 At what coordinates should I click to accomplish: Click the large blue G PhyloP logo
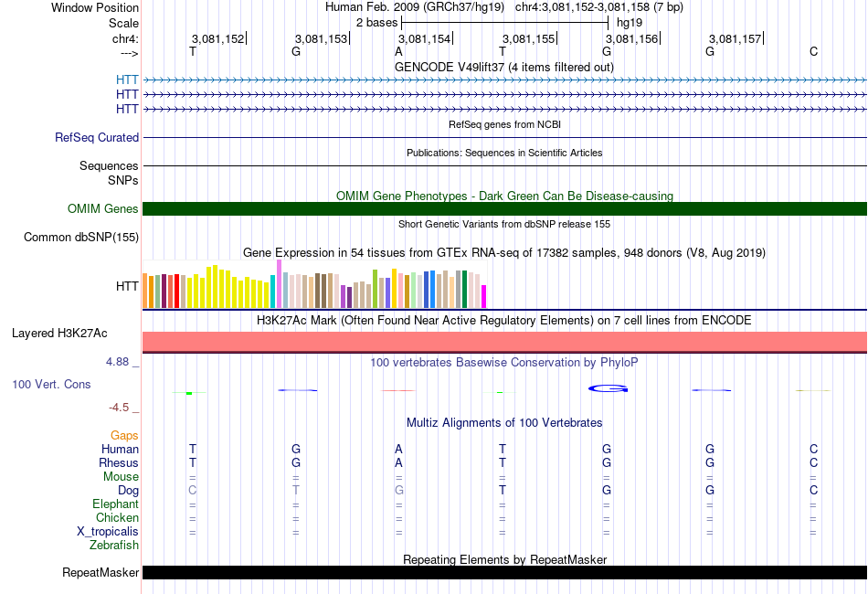608,388
